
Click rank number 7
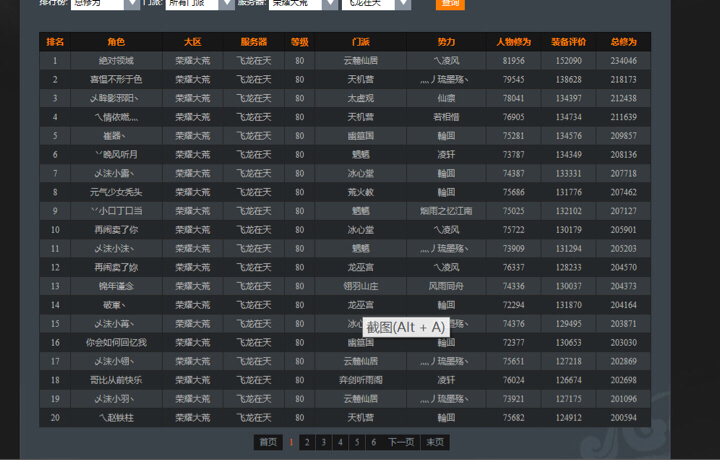(55, 174)
